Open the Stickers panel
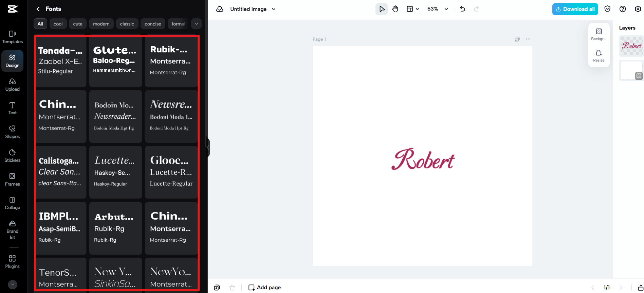 pos(13,156)
